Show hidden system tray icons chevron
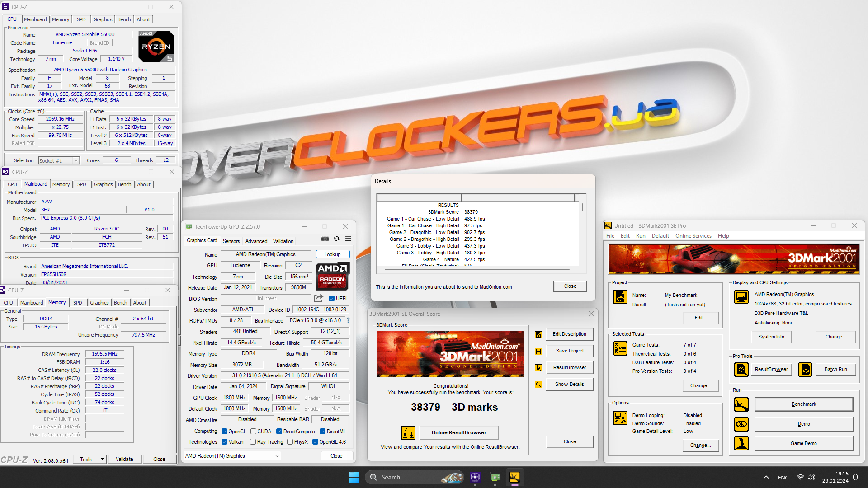The width and height of the screenshot is (868, 488). [x=766, y=477]
